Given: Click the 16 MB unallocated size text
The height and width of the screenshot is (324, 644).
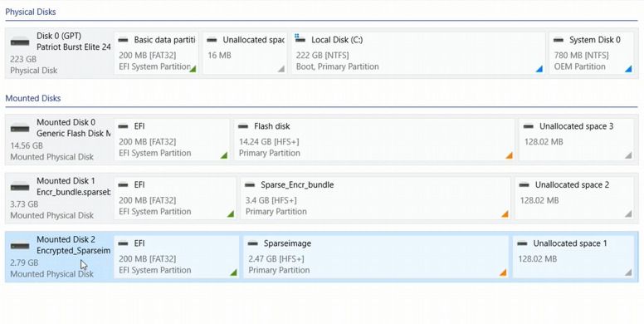Looking at the screenshot, I should 219,55.
